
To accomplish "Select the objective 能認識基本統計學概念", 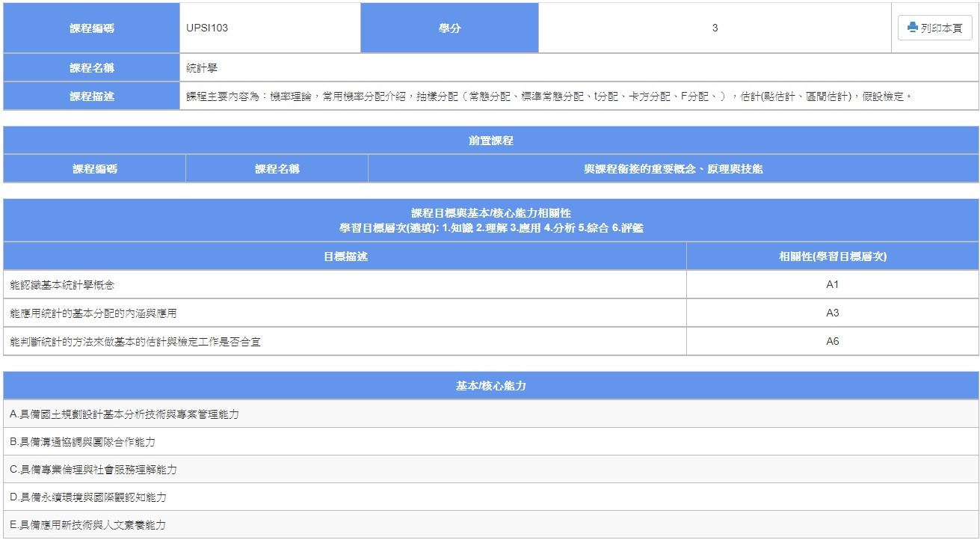I will 62,285.
